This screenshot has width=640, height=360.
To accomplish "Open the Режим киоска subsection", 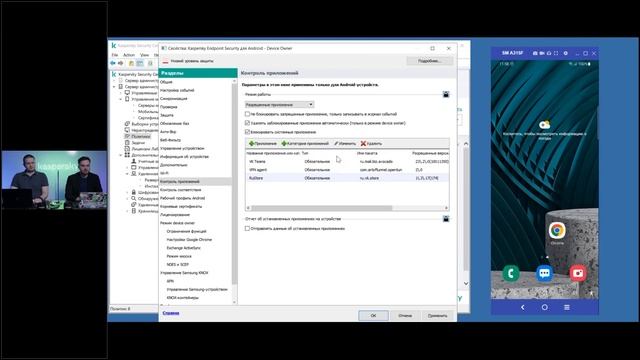I will click(179, 256).
